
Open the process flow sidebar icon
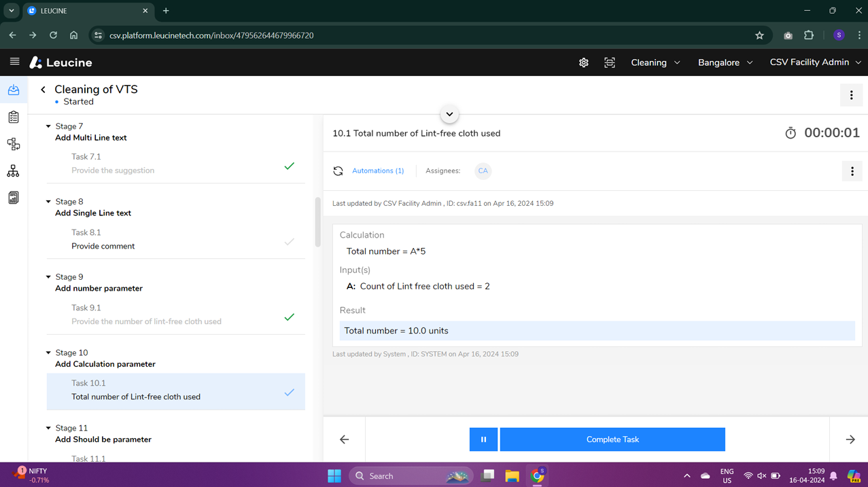(14, 144)
